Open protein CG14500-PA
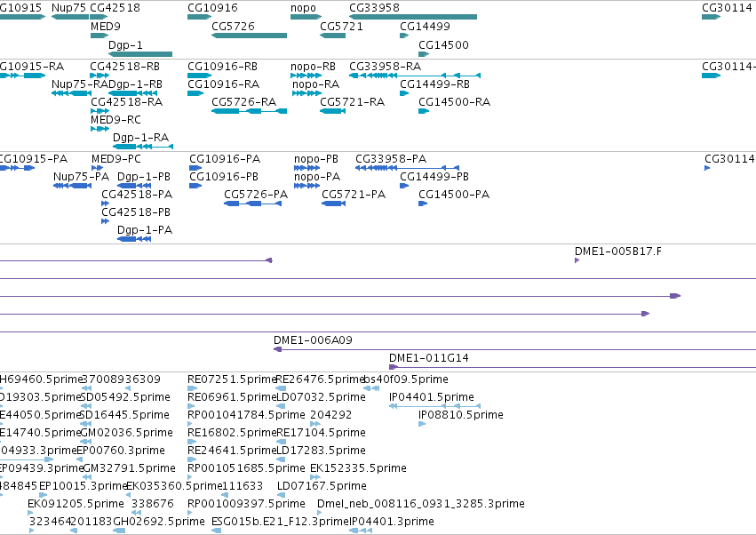Screen dimensions: 756x535 point(454,195)
